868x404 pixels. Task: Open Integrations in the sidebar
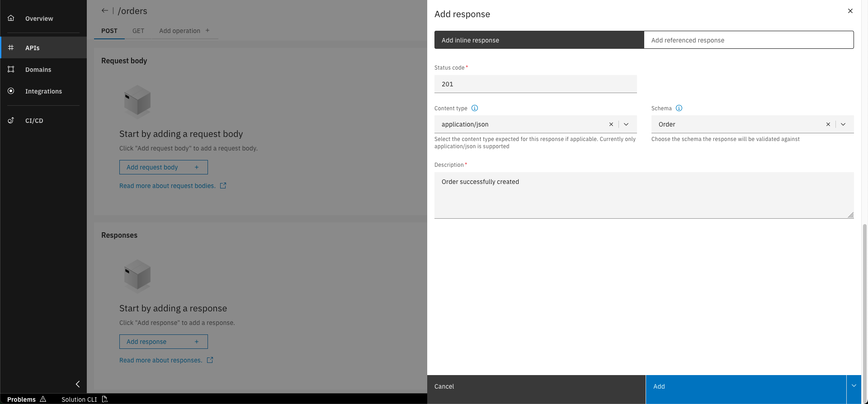[43, 91]
